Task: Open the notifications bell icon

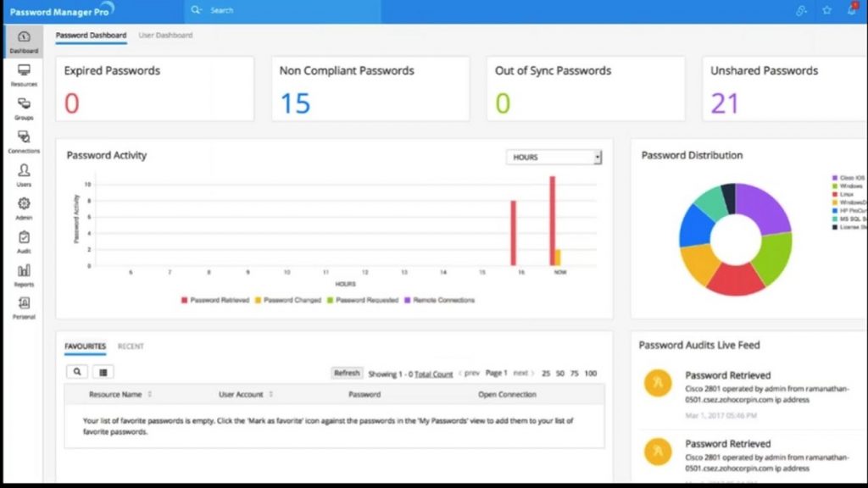Action: [x=852, y=9]
